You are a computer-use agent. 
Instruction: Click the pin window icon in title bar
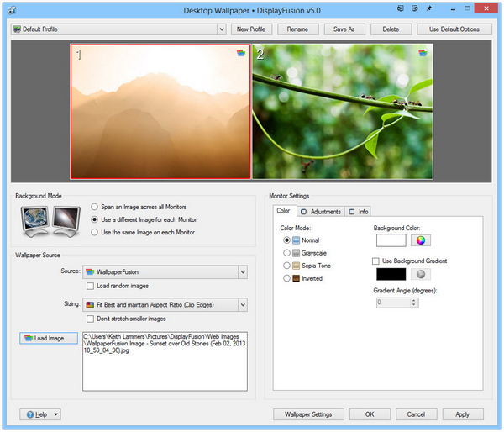[x=429, y=8]
